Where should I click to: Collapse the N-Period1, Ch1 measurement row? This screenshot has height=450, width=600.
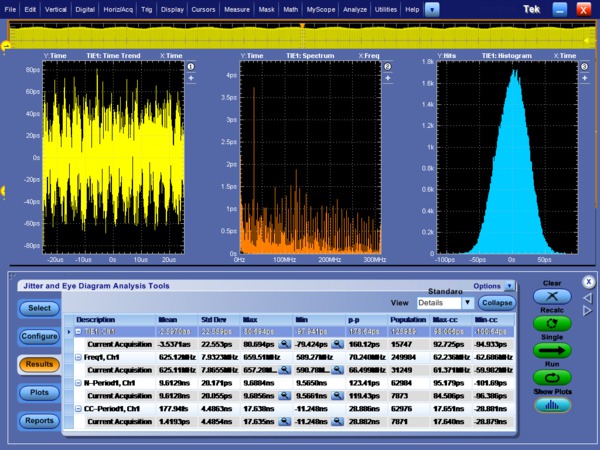(79, 381)
